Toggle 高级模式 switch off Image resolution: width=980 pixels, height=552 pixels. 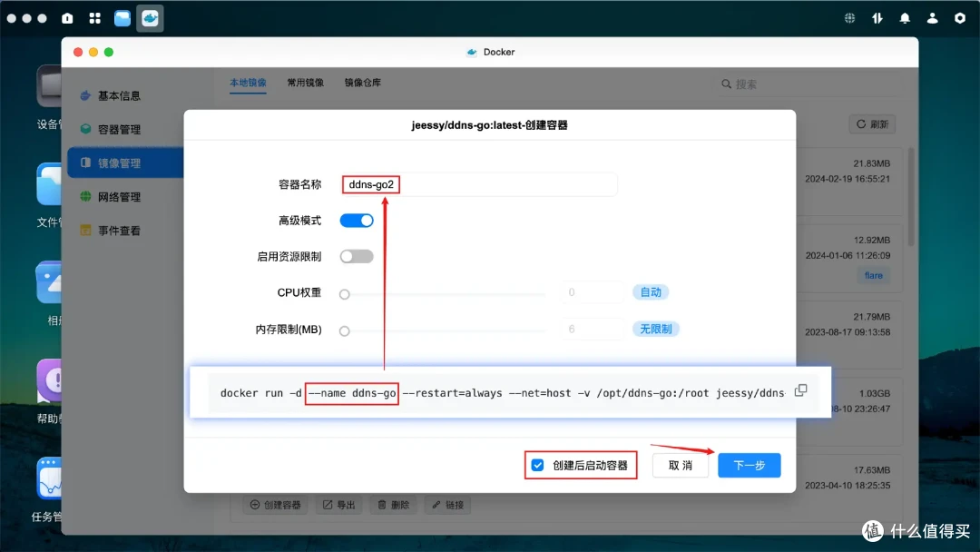pyautogui.click(x=357, y=220)
